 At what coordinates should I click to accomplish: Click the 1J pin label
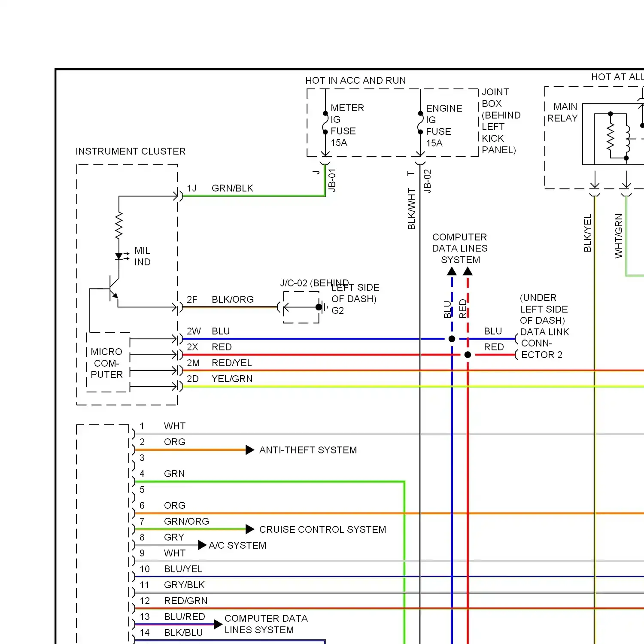pyautogui.click(x=191, y=188)
